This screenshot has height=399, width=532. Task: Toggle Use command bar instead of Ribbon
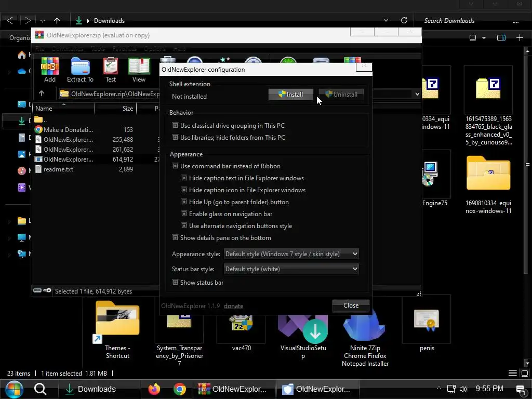click(x=175, y=166)
